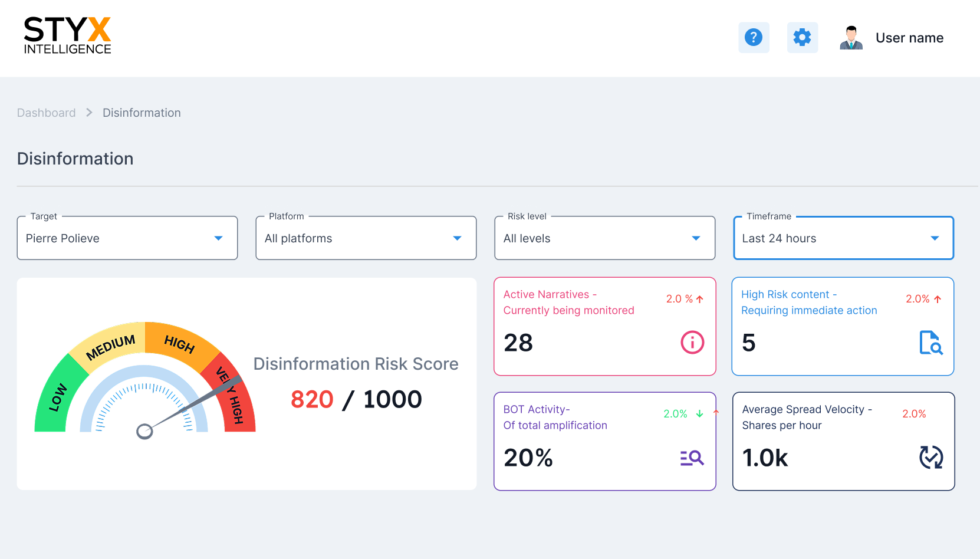Click the 820 risk score value
This screenshot has height=559, width=980.
(x=312, y=400)
